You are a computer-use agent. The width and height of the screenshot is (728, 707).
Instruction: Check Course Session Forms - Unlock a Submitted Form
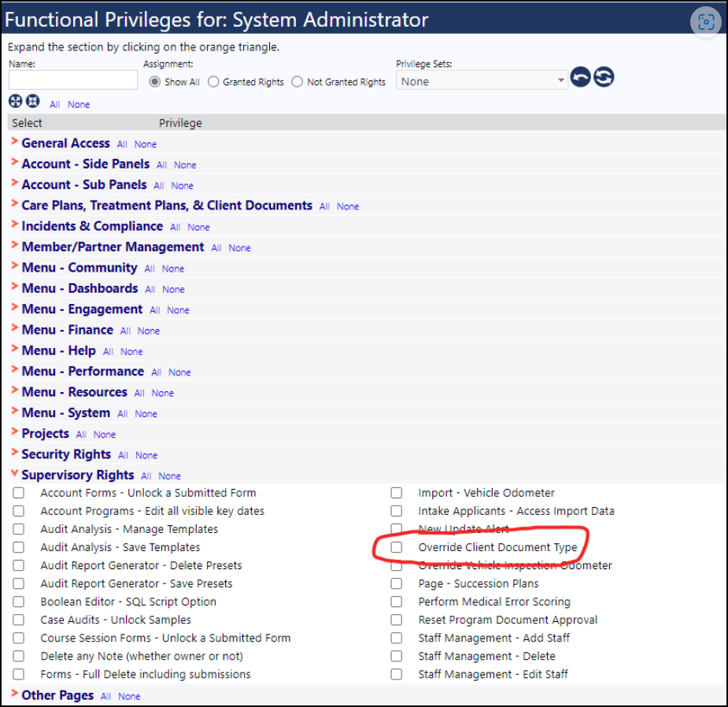(19, 638)
